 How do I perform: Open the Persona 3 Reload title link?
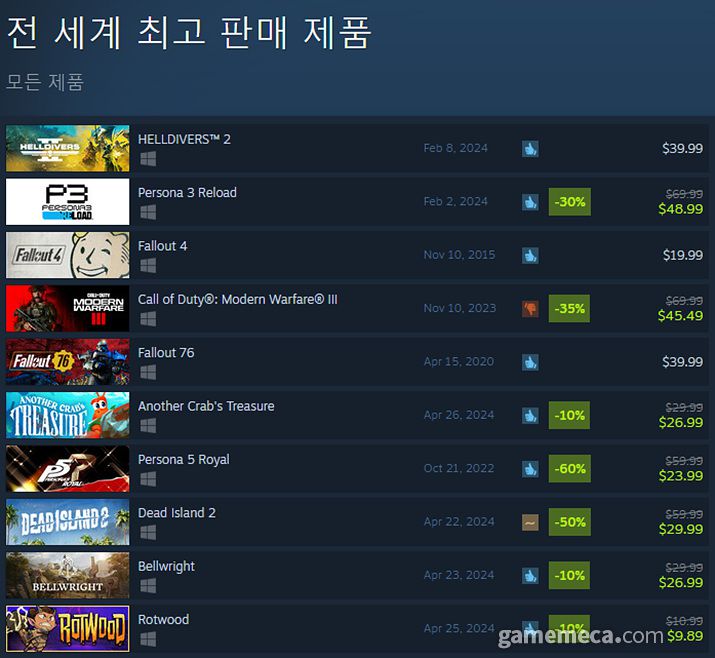click(x=187, y=192)
